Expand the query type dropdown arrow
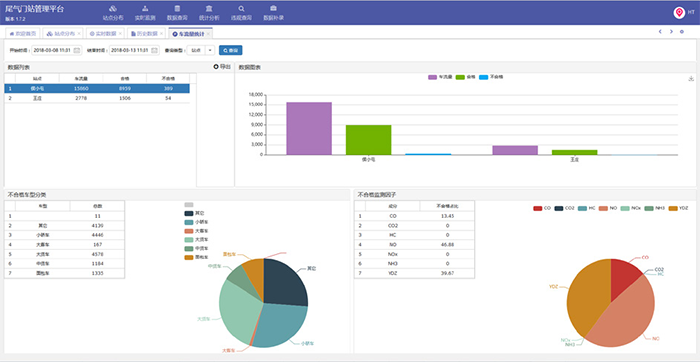Image resolution: width=700 pixels, height=362 pixels. pyautogui.click(x=210, y=50)
